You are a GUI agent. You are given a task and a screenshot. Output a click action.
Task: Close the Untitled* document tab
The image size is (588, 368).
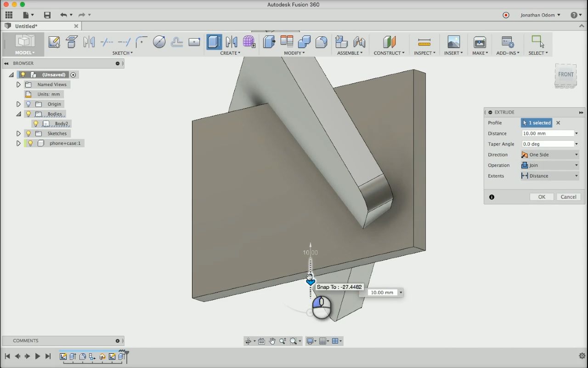(x=76, y=26)
